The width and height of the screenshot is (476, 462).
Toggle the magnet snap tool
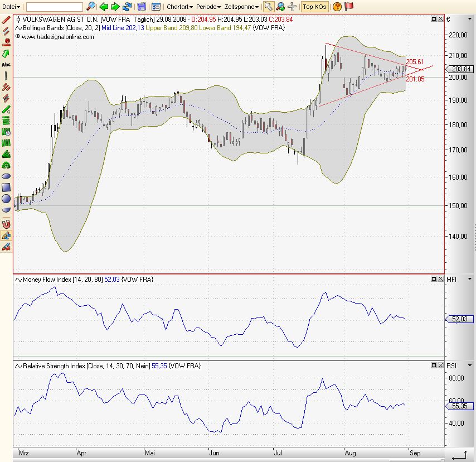(6, 224)
